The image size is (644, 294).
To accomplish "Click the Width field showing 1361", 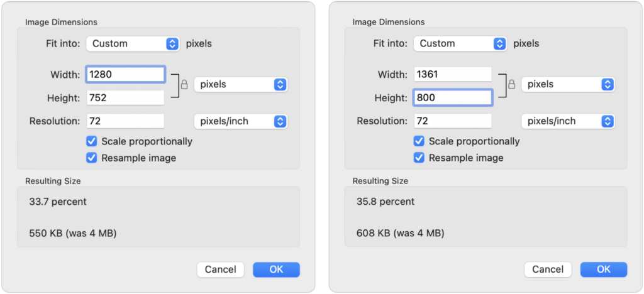I will click(x=453, y=74).
